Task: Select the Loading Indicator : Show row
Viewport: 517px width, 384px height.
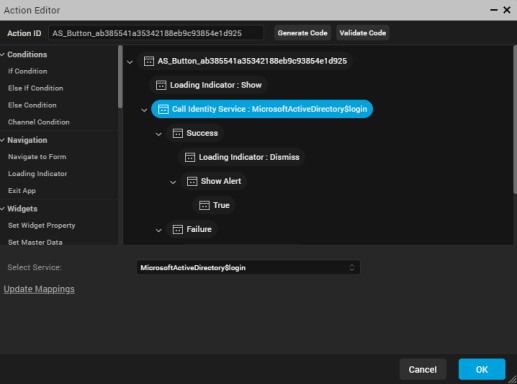Action: click(208, 85)
